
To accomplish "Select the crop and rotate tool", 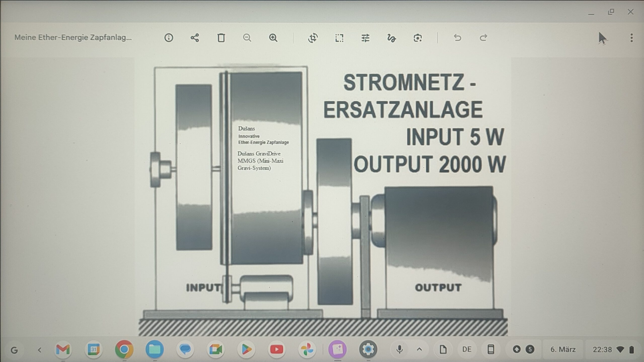I will [x=313, y=38].
